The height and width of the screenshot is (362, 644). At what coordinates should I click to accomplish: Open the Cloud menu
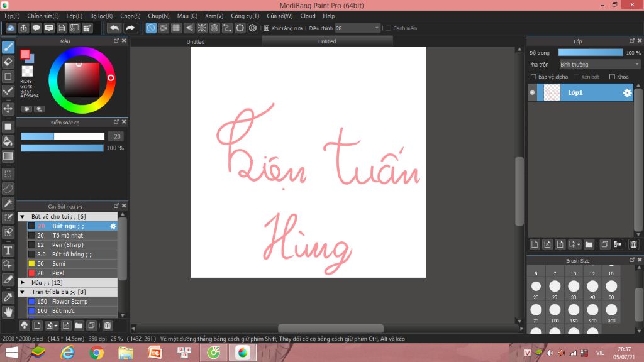click(308, 16)
